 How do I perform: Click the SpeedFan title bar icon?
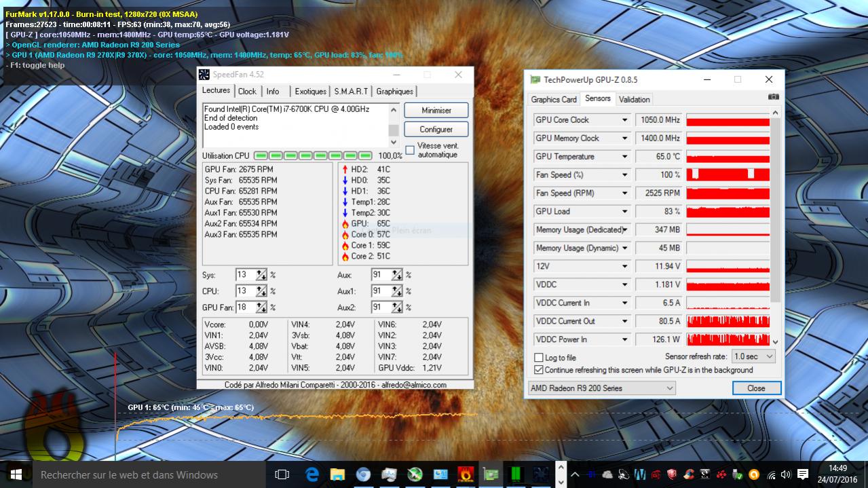pyautogui.click(x=205, y=74)
